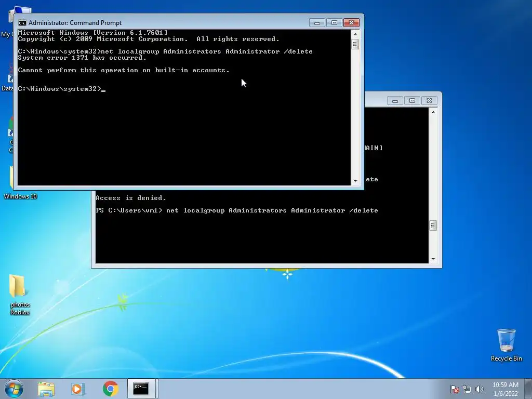Maximize the background PowerShell window
This screenshot has height=399, width=532.
[412, 101]
